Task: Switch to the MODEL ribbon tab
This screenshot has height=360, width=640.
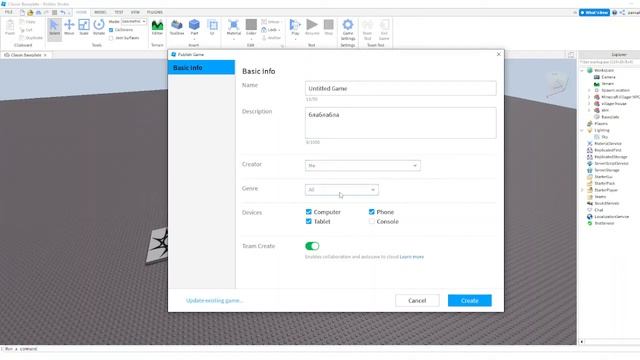Action: click(x=100, y=12)
